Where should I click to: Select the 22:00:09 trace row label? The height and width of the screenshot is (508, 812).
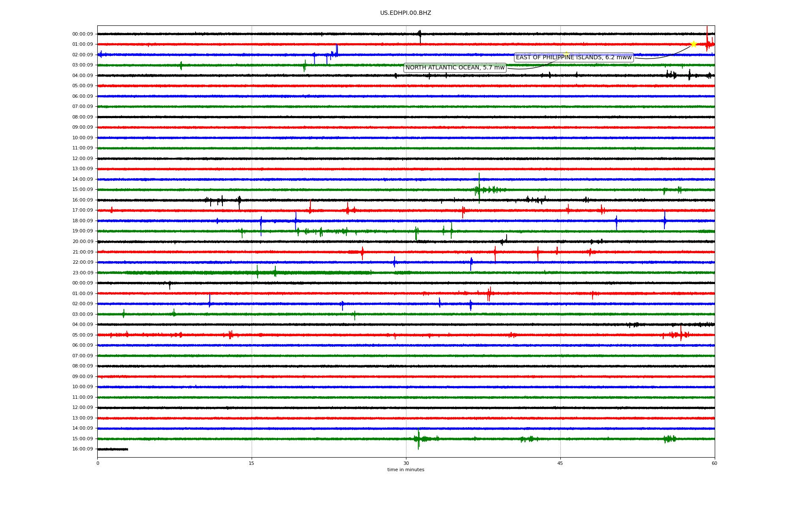pos(82,262)
